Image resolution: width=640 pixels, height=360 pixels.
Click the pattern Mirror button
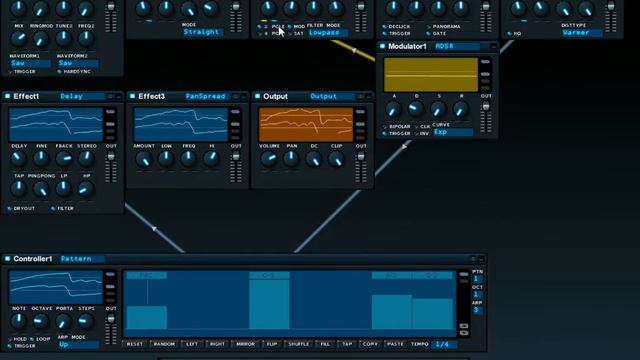pos(245,344)
